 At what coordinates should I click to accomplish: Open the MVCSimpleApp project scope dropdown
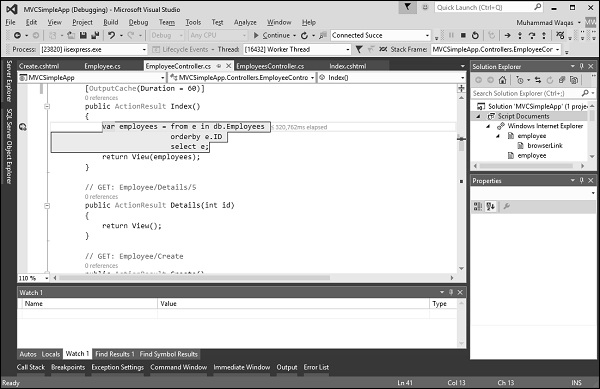(163, 78)
